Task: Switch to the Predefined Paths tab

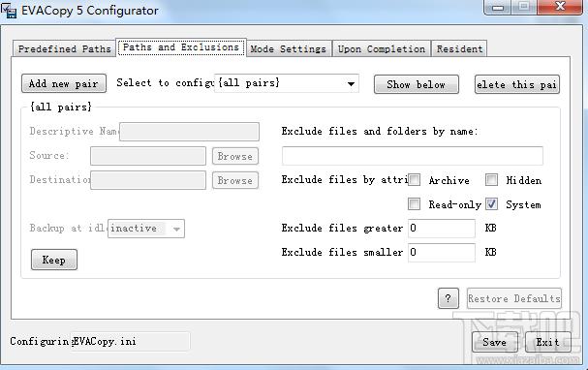Action: tap(65, 48)
